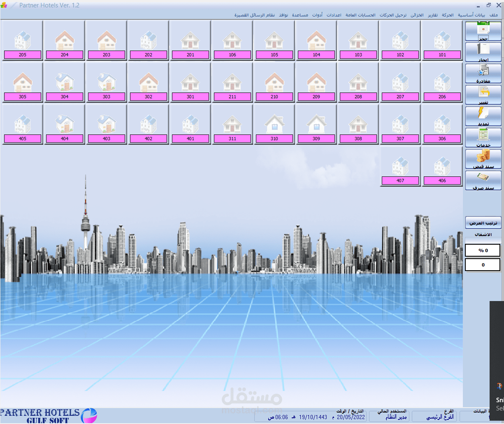The width and height of the screenshot is (504, 424).
Task: Open the ايجار rental icon
Action: [x=483, y=53]
